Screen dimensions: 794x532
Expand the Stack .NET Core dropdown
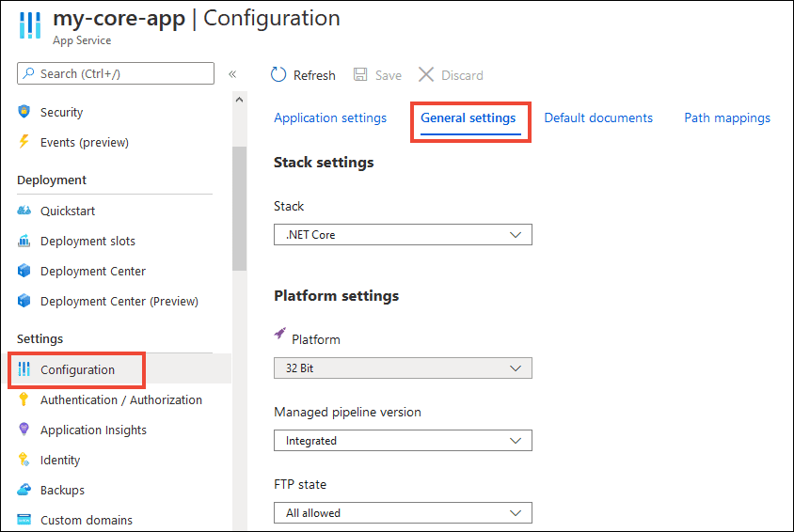point(403,235)
